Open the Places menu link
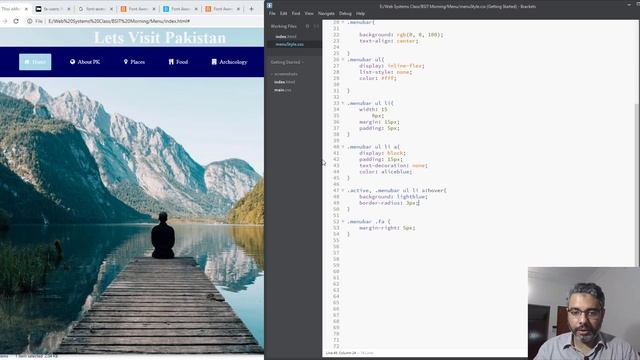 tap(134, 62)
